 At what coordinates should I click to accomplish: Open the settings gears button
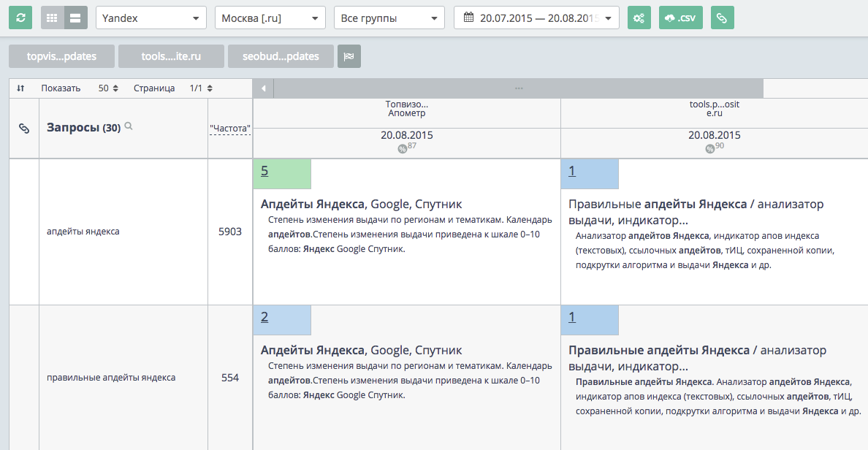pyautogui.click(x=639, y=18)
